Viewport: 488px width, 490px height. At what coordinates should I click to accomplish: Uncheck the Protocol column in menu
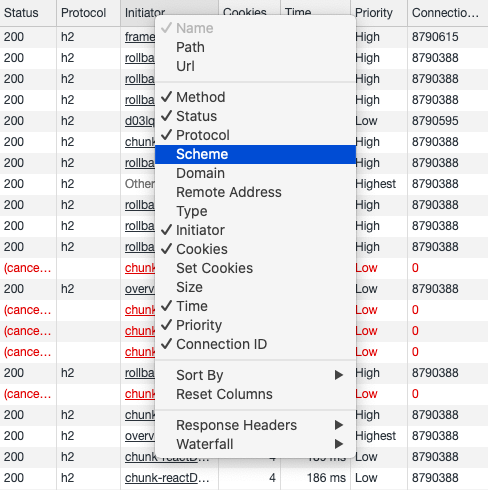coord(255,135)
